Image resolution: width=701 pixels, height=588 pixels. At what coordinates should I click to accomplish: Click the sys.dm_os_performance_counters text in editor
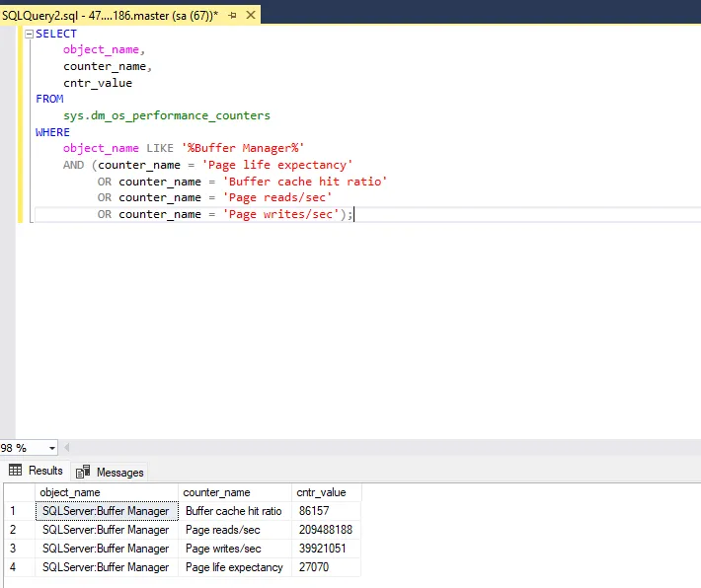tap(166, 115)
